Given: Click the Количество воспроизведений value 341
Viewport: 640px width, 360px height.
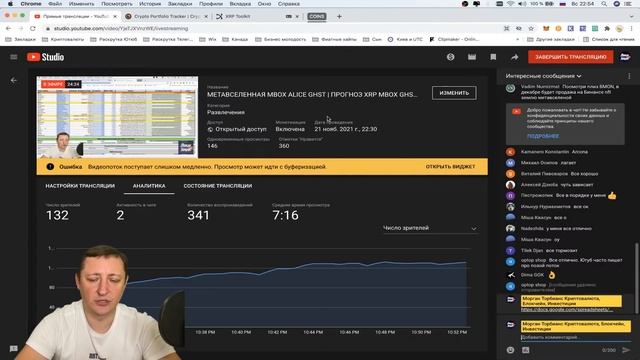Looking at the screenshot, I should (198, 215).
